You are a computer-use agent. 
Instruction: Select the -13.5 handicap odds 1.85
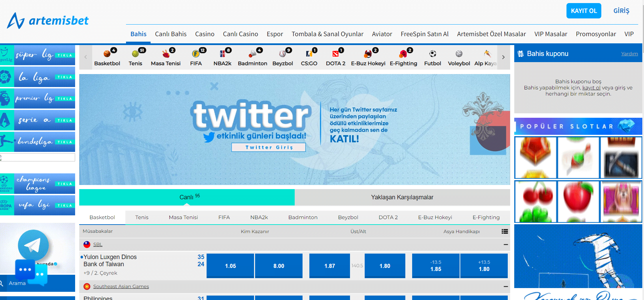pyautogui.click(x=436, y=266)
